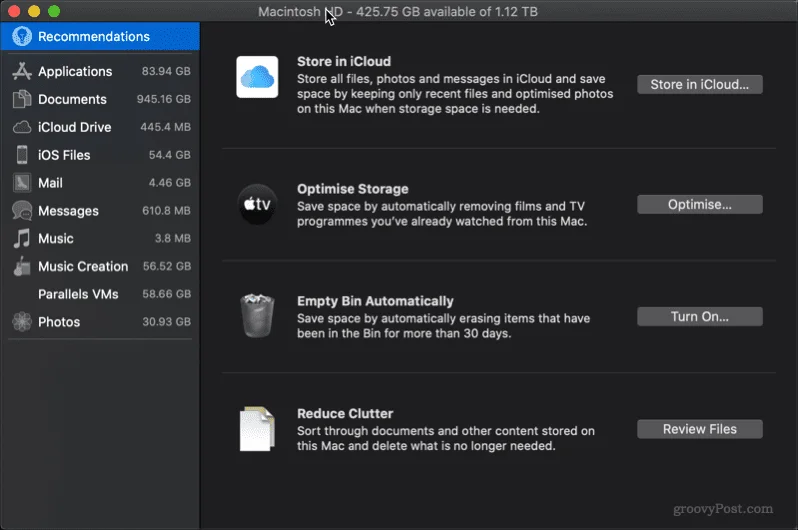The height and width of the screenshot is (530, 798).
Task: Select Recommendations in the sidebar
Action: tap(100, 36)
